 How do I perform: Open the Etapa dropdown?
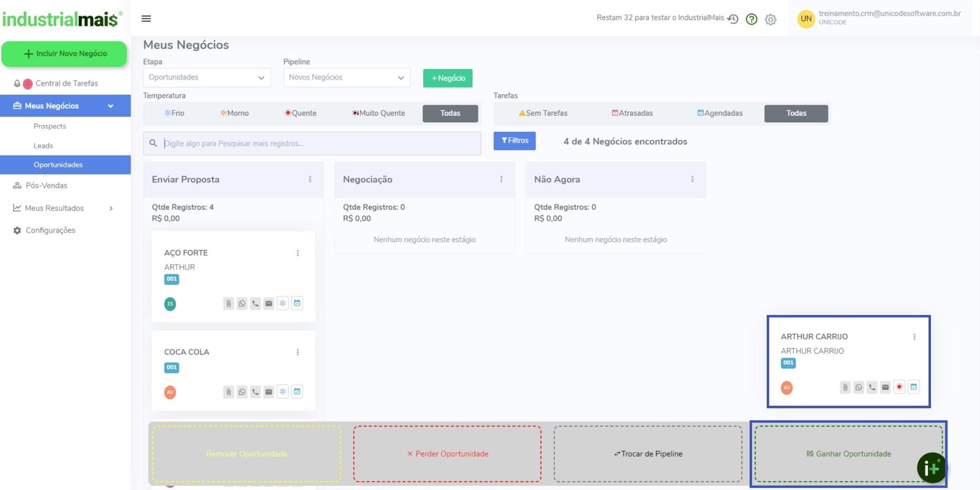pyautogui.click(x=206, y=78)
